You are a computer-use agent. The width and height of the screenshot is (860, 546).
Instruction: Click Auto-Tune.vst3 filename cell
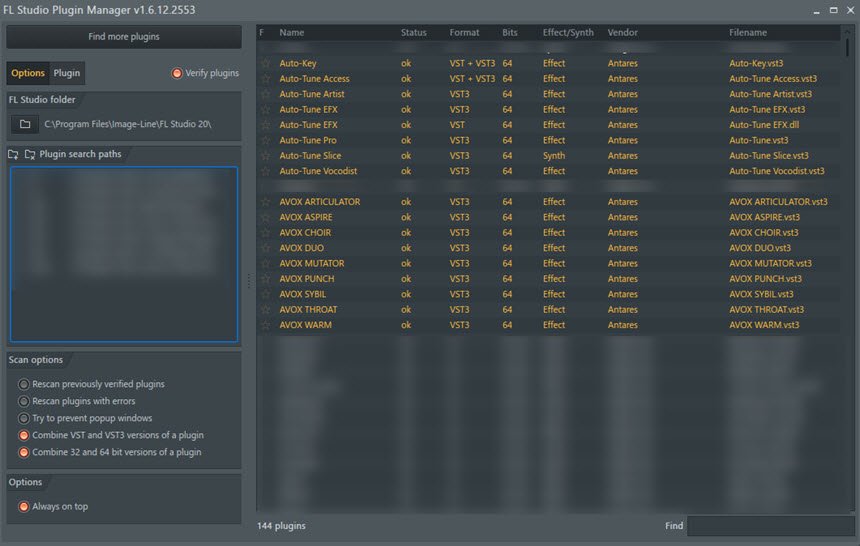(x=759, y=140)
